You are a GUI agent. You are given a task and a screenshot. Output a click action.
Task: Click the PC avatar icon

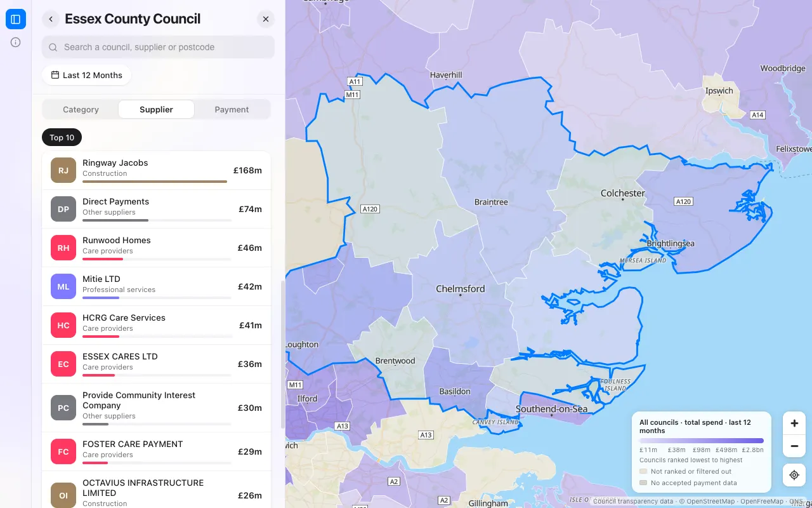point(63,408)
